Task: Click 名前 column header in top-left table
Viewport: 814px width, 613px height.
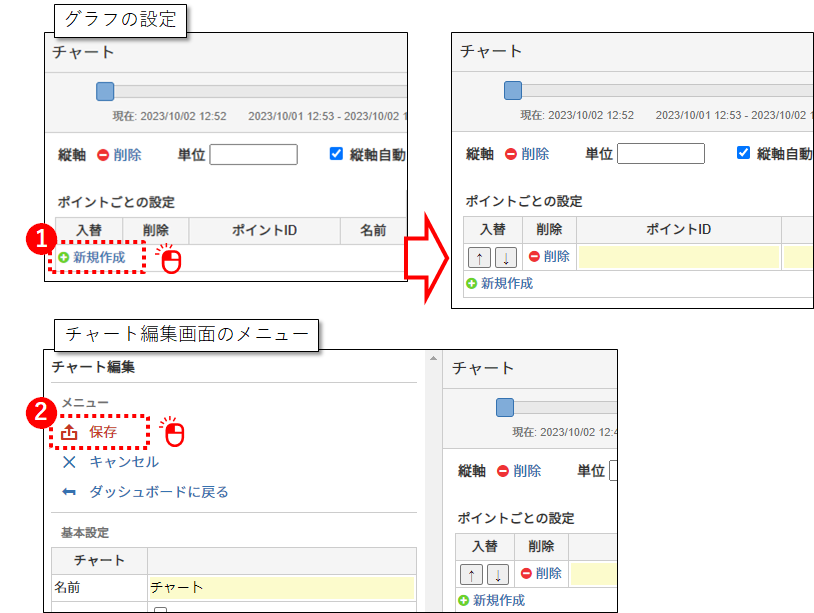Action: point(373,230)
